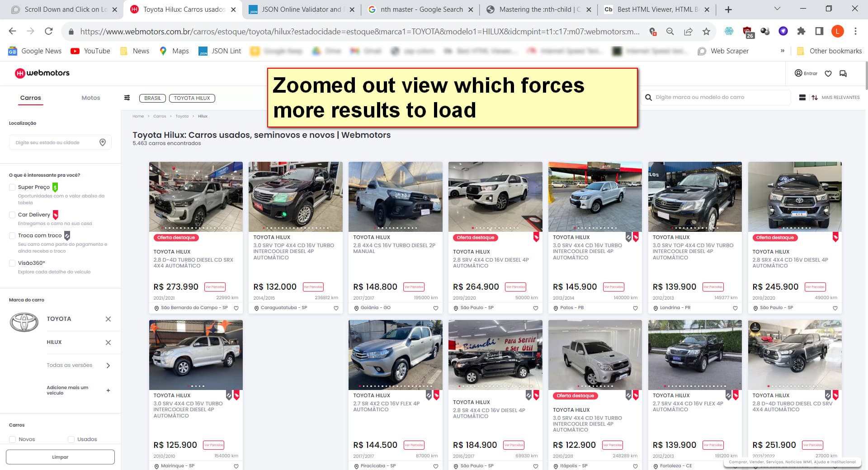
Task: Open the chat messages icon in header
Action: [843, 74]
